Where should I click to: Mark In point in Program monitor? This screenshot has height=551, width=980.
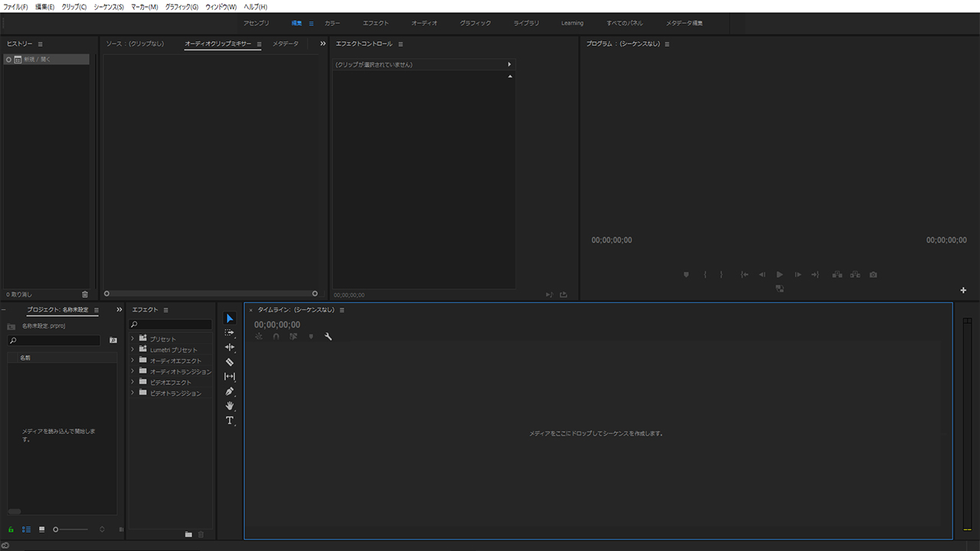[x=705, y=275]
